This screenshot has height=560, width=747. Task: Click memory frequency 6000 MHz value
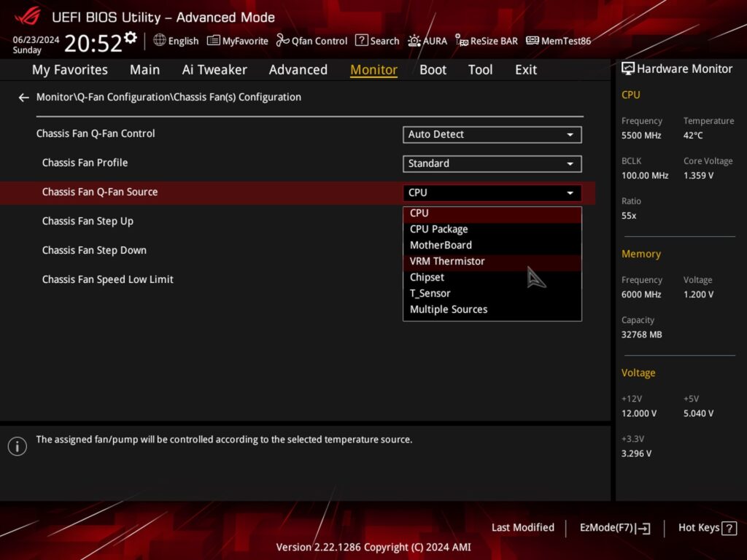point(641,295)
